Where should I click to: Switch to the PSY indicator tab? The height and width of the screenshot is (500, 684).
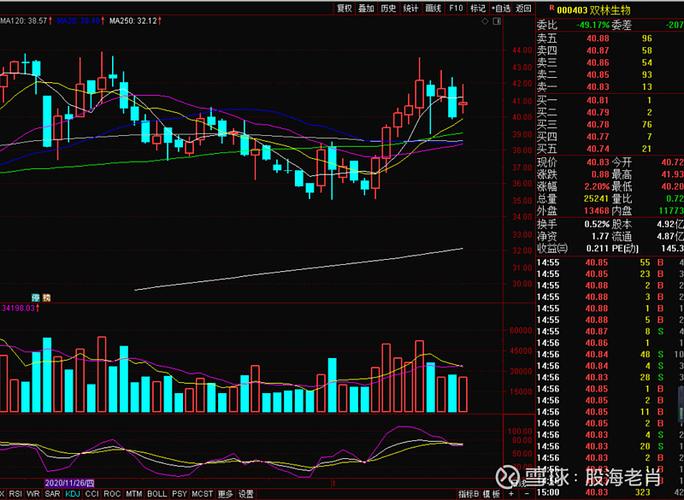coord(179,494)
